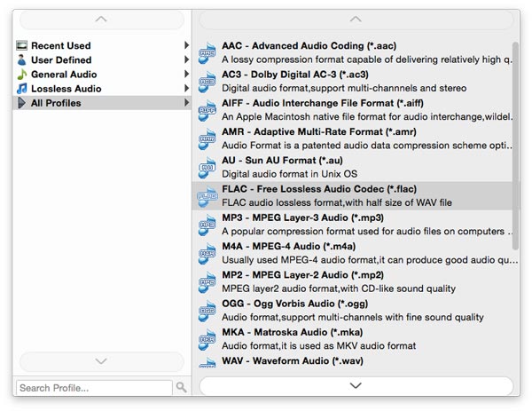Open the User Defined category
Screen dimensions: 532x411
pyautogui.click(x=102, y=59)
